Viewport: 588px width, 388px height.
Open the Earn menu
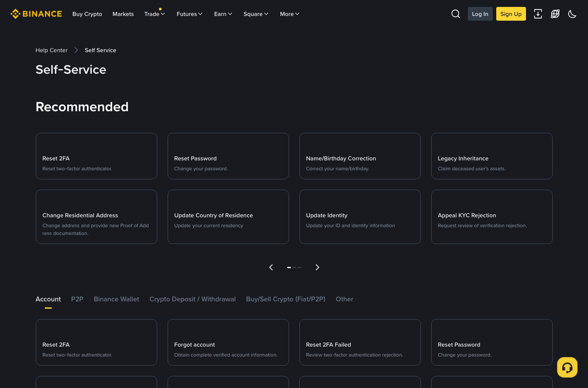click(x=223, y=14)
